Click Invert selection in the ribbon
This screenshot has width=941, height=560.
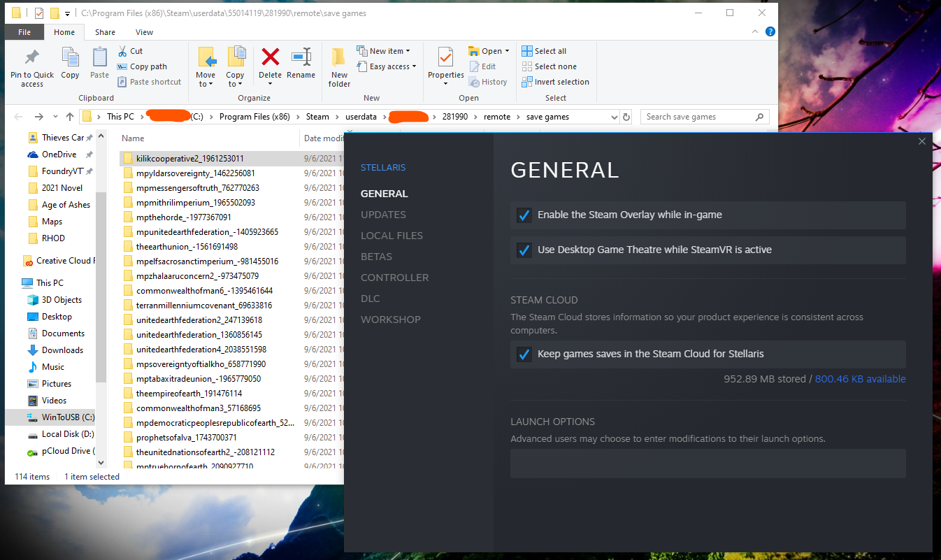[x=556, y=82]
